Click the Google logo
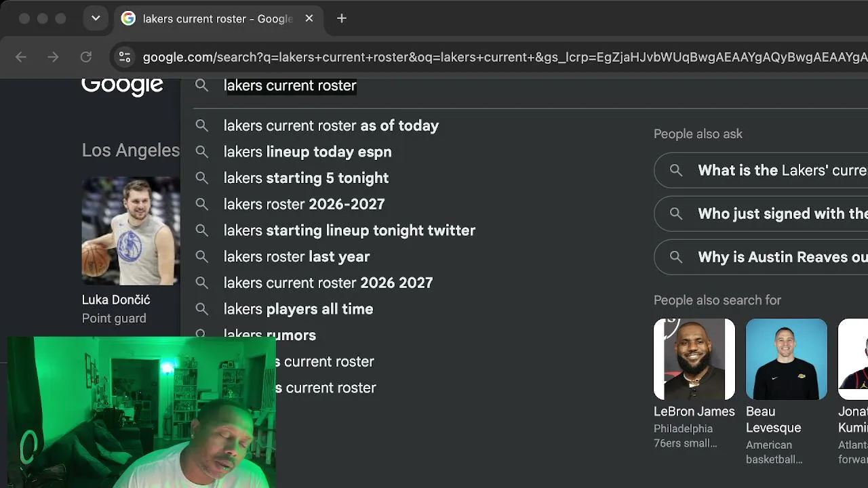This screenshot has height=488, width=868. [x=123, y=85]
